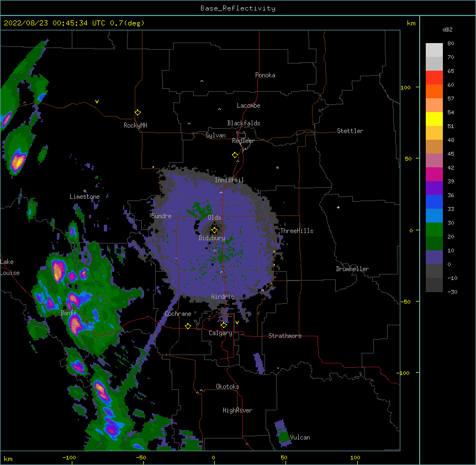This screenshot has height=465, width=476.
Task: Click the yellow diamond marker near Cochrane
Action: (x=188, y=326)
